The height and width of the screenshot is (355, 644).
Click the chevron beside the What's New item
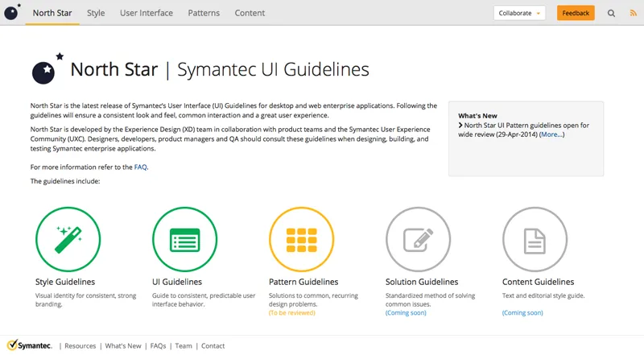(x=460, y=126)
